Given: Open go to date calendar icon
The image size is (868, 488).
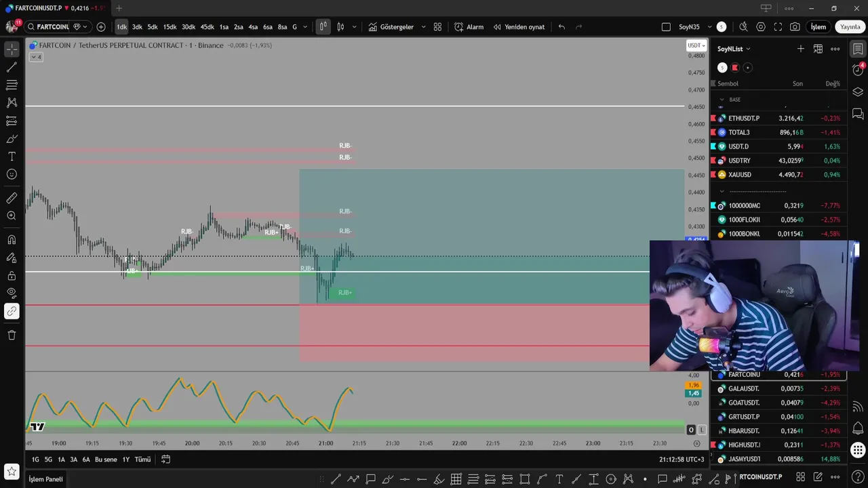Looking at the screenshot, I should [165, 460].
